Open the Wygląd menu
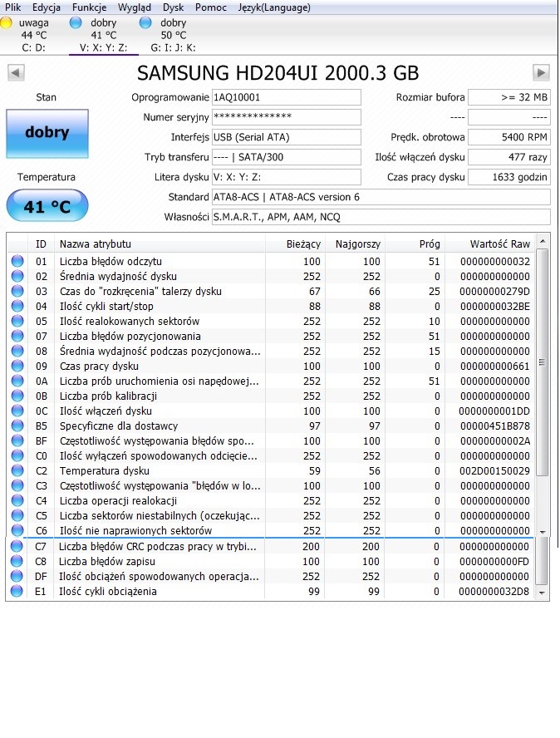560x738 pixels. (134, 7)
